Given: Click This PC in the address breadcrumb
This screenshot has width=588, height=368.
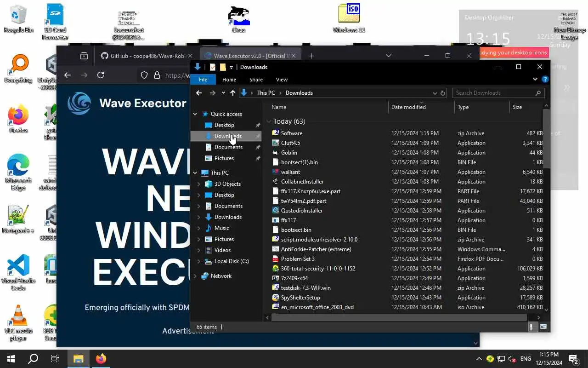Looking at the screenshot, I should 266,93.
